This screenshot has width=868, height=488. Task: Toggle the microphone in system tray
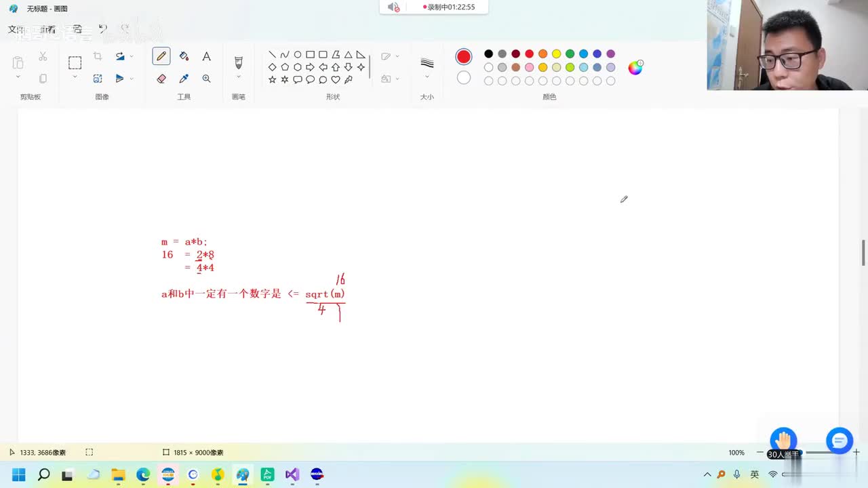pyautogui.click(x=737, y=474)
